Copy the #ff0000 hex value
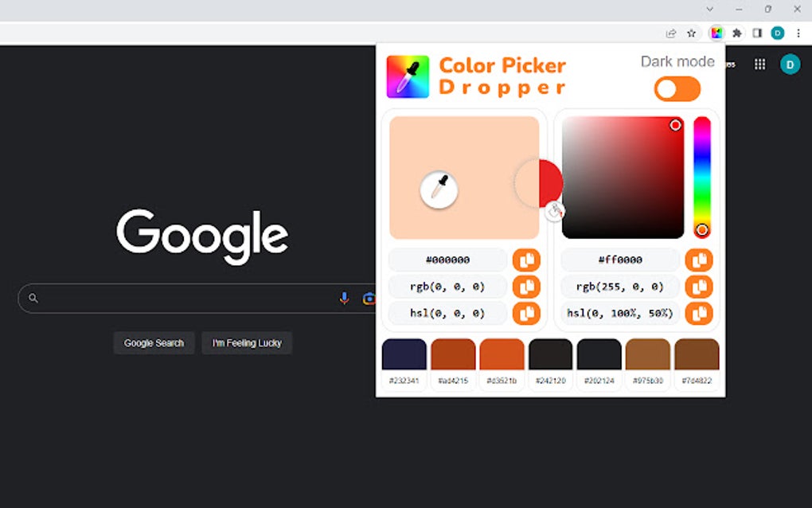Viewport: 812px width, 508px height. click(x=699, y=260)
